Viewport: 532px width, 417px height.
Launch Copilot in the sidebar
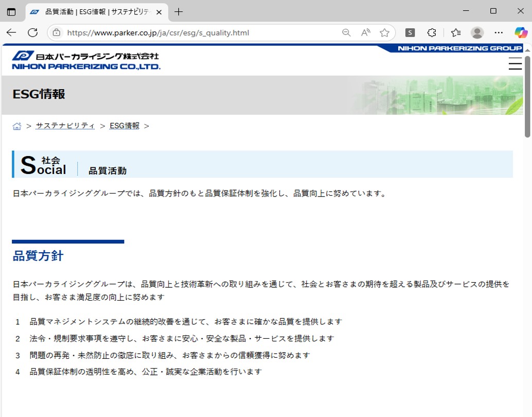click(521, 32)
